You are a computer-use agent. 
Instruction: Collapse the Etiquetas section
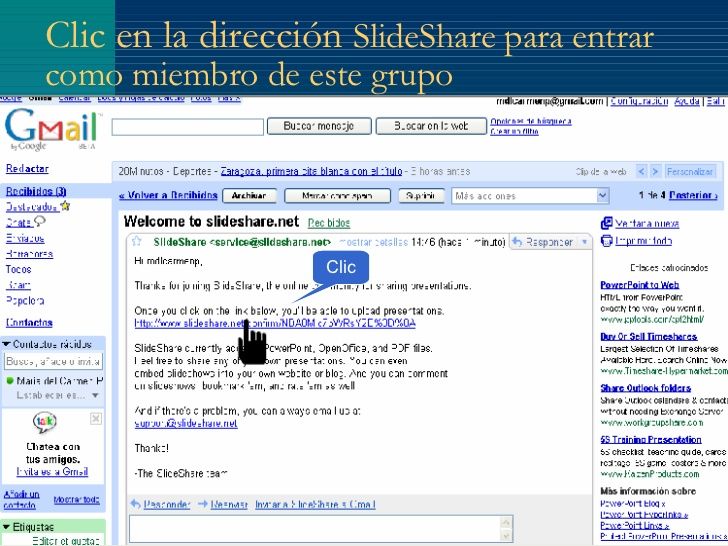pyautogui.click(x=6, y=527)
